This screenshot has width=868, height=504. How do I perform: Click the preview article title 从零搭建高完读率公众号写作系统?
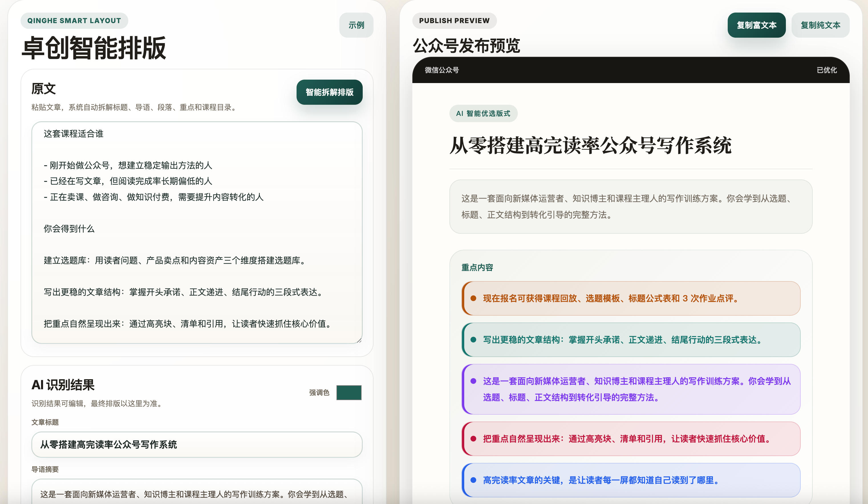click(x=590, y=146)
